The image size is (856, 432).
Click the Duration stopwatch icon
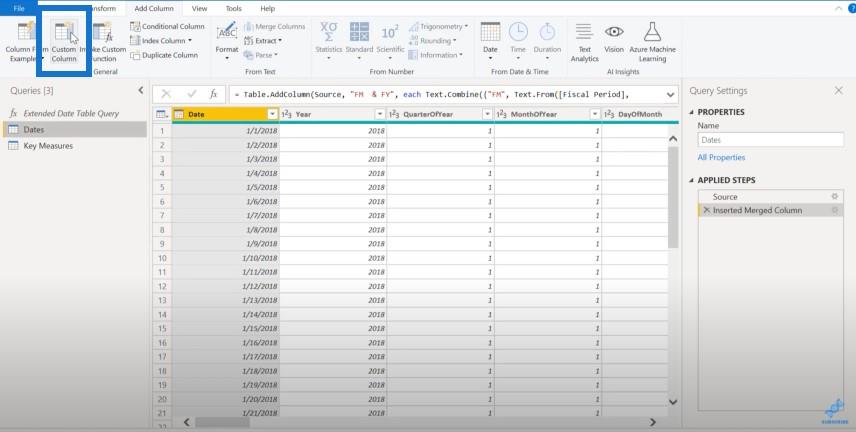tap(547, 32)
